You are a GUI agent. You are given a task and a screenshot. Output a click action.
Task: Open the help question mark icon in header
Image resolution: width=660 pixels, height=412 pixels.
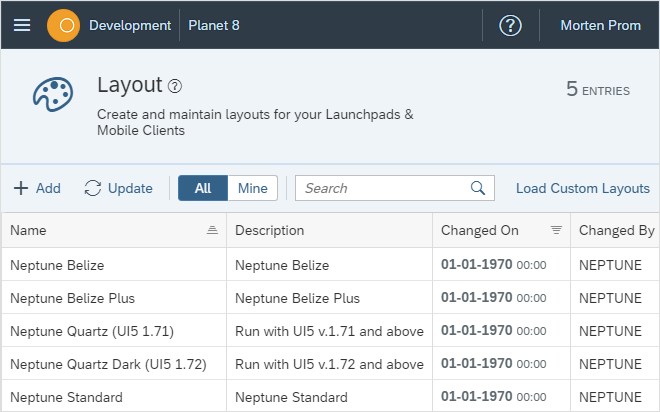510,25
